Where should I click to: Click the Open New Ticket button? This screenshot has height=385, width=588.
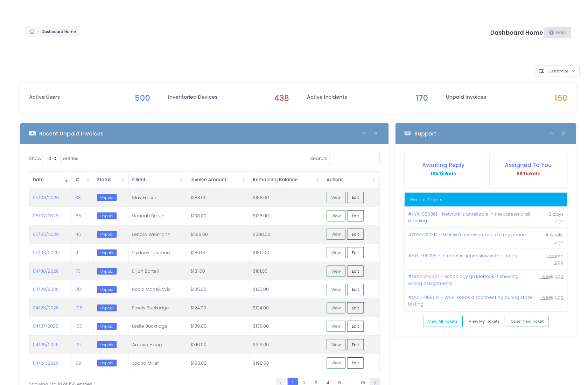[527, 321]
